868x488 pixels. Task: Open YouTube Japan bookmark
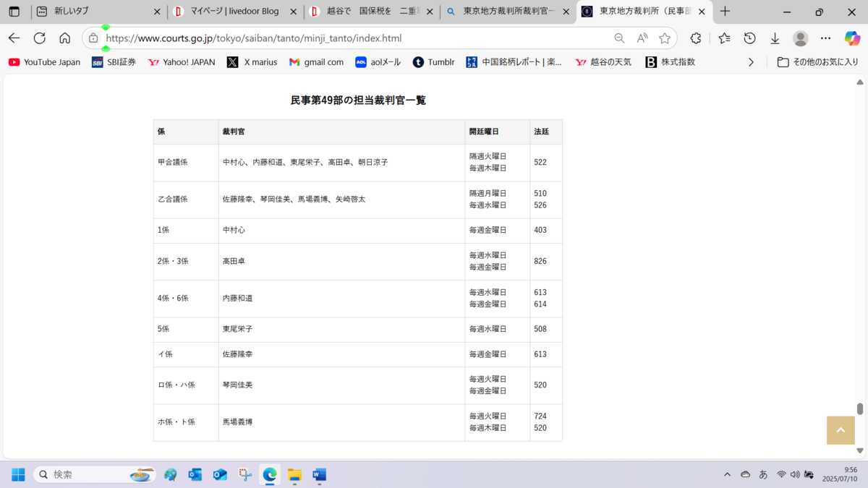tap(44, 62)
